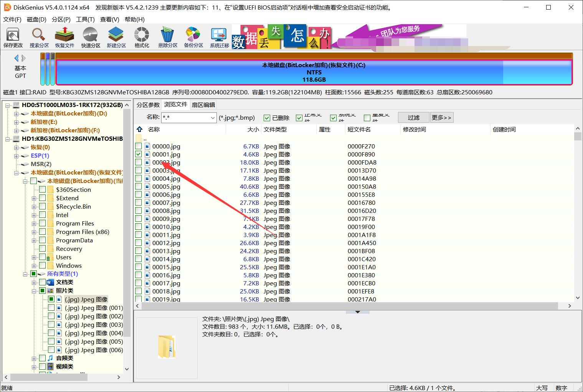Screen dimensions: 583x392
Task: Sort the list by the 文件类型 column header
Action: [x=289, y=129]
